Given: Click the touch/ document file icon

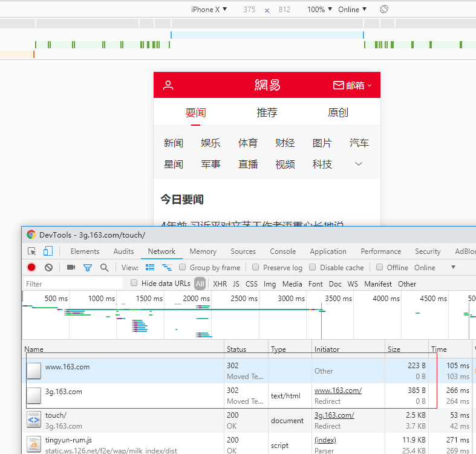Looking at the screenshot, I should click(34, 420).
